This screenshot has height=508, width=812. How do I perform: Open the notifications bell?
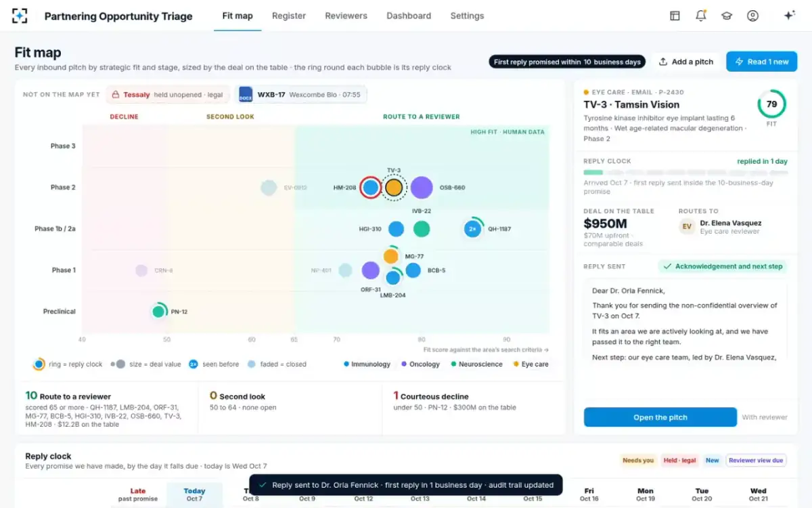701,16
